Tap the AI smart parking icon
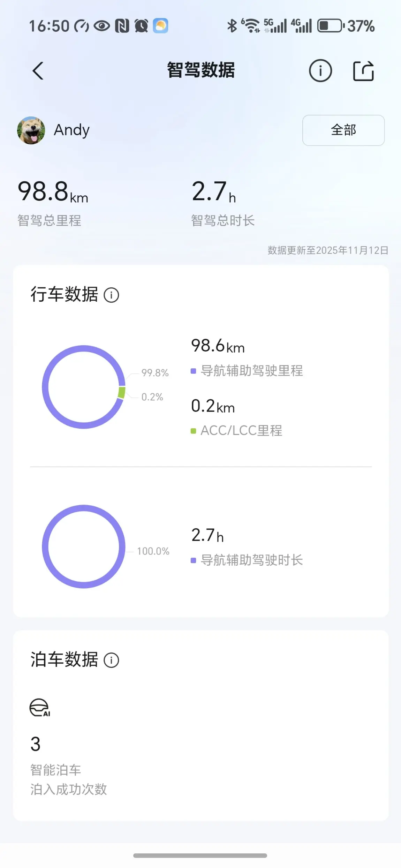 click(x=40, y=708)
